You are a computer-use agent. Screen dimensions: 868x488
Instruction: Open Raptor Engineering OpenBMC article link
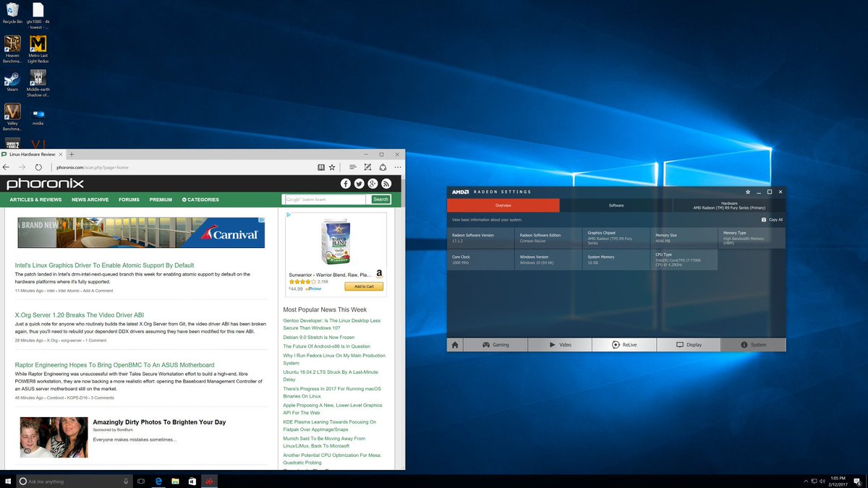point(114,365)
